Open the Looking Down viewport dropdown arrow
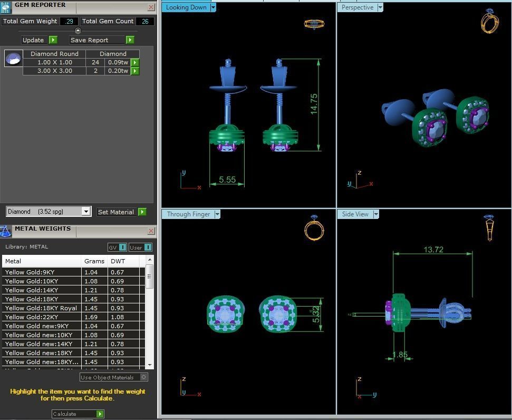The width and height of the screenshot is (512, 420). pos(213,7)
